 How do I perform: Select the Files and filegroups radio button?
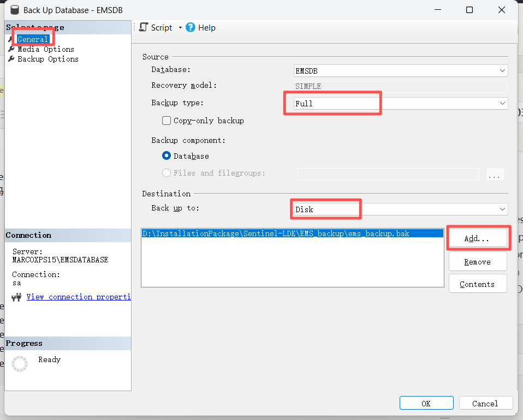pyautogui.click(x=167, y=173)
